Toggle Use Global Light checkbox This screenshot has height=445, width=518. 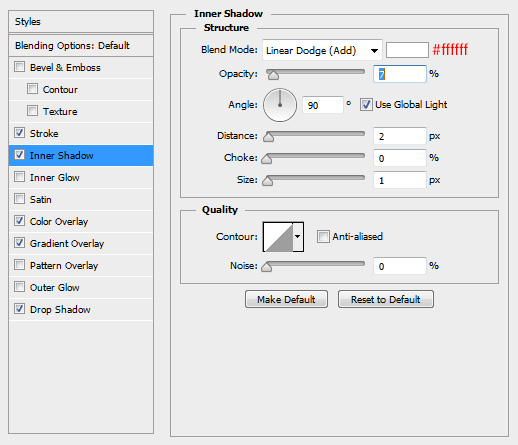tap(366, 105)
